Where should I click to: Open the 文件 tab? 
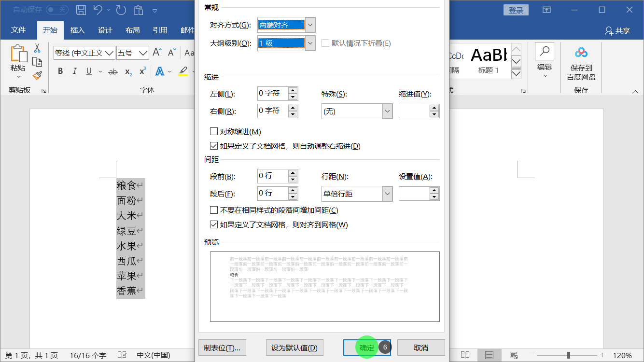click(18, 30)
